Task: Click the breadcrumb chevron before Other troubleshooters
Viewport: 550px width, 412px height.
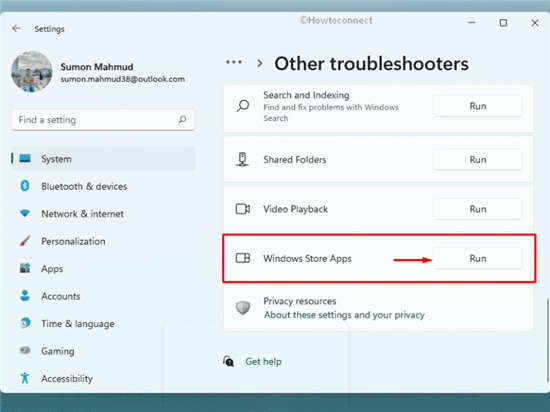Action: coord(260,63)
